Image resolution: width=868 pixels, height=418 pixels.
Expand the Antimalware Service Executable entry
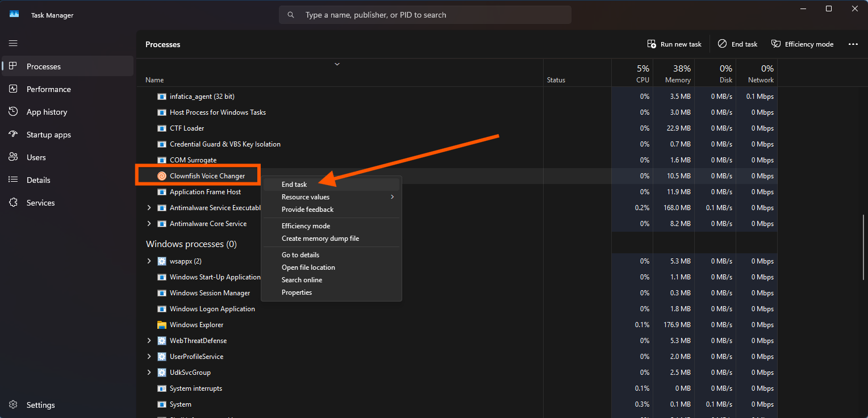(149, 208)
